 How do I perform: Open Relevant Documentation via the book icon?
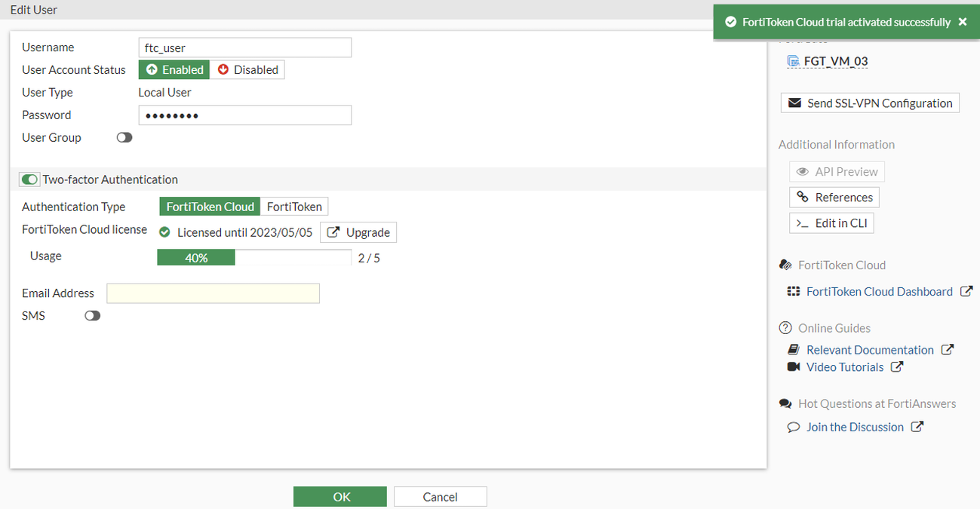click(794, 349)
